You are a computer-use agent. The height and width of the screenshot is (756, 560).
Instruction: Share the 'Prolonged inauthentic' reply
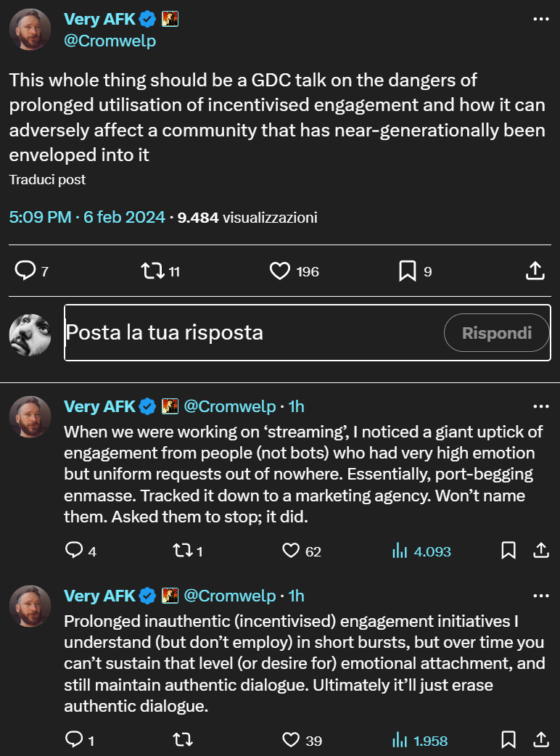tap(541, 740)
